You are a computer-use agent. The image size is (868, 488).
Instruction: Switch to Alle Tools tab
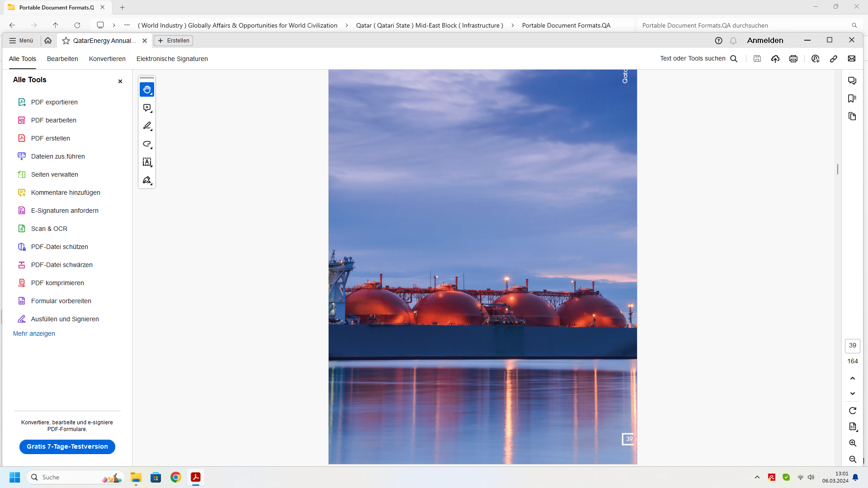pyautogui.click(x=23, y=59)
